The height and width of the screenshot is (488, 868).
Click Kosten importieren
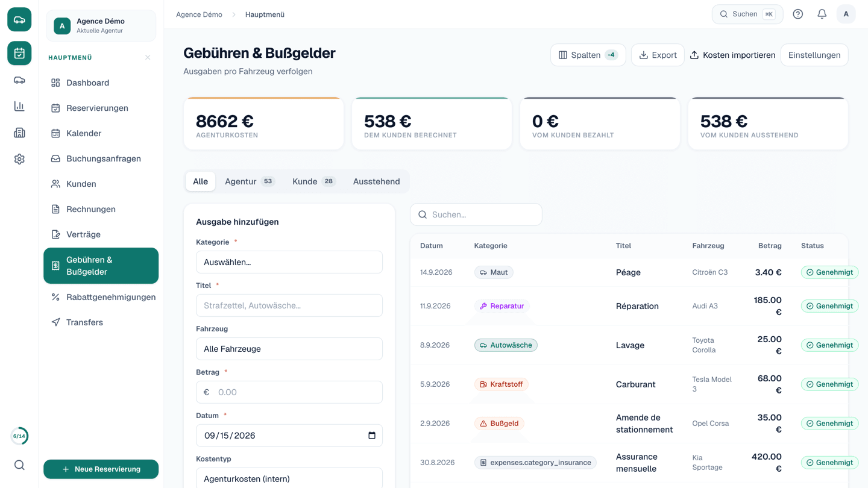click(x=732, y=55)
